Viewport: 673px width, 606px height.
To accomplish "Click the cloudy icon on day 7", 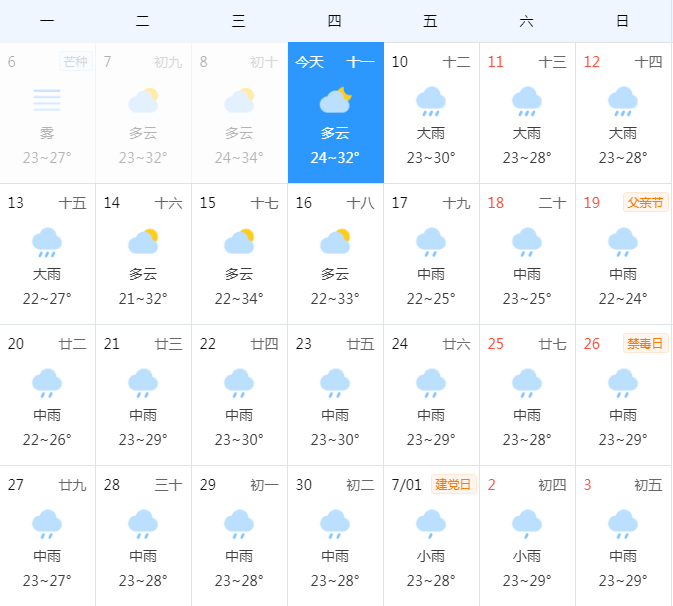I will click(143, 100).
